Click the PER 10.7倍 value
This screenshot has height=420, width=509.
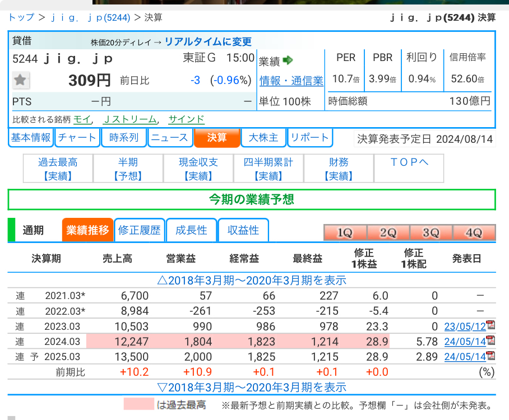click(x=346, y=79)
